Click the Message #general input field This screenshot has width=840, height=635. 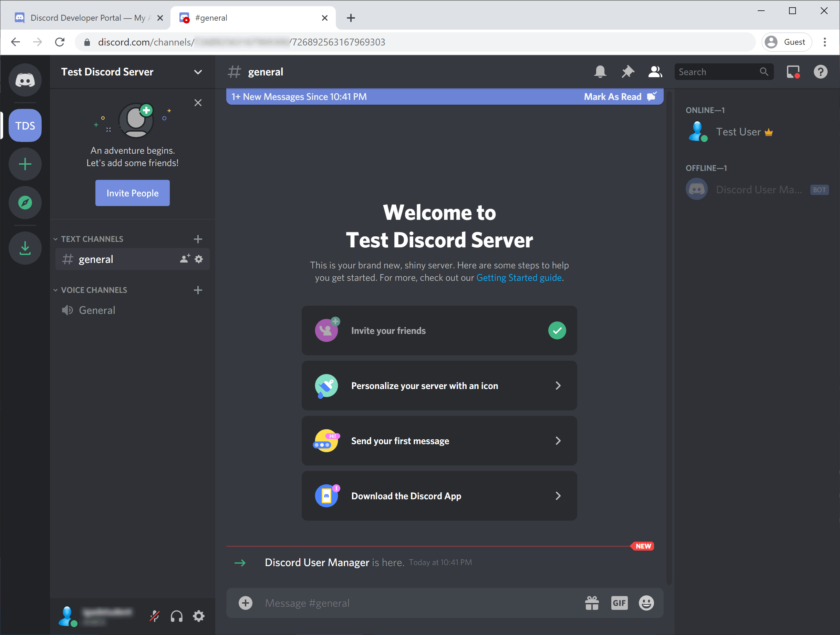coord(418,603)
